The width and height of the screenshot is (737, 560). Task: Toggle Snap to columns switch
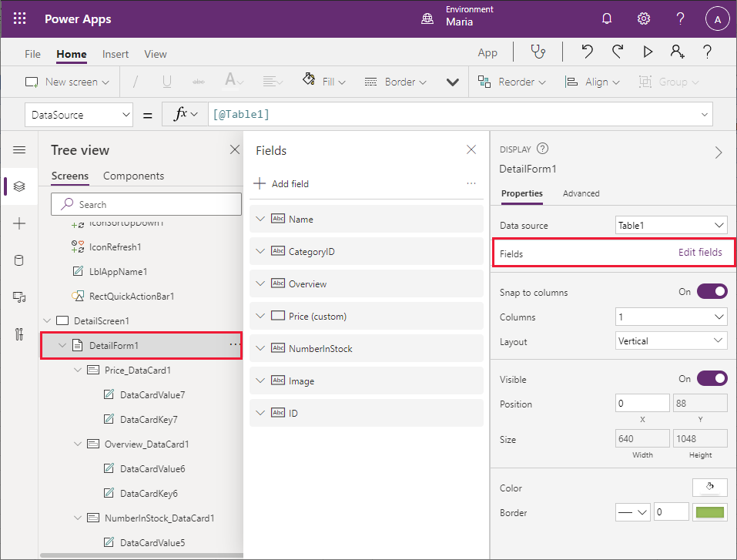point(712,292)
